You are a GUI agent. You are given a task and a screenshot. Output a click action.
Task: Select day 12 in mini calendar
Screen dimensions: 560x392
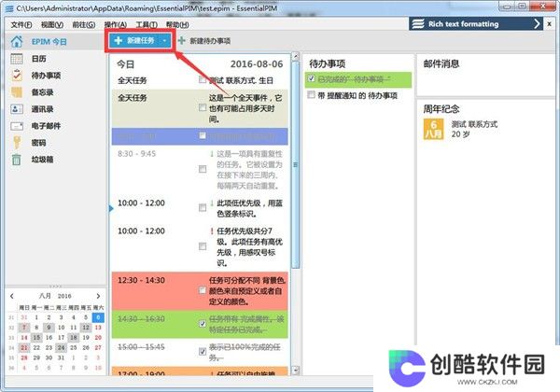[x=86, y=328]
